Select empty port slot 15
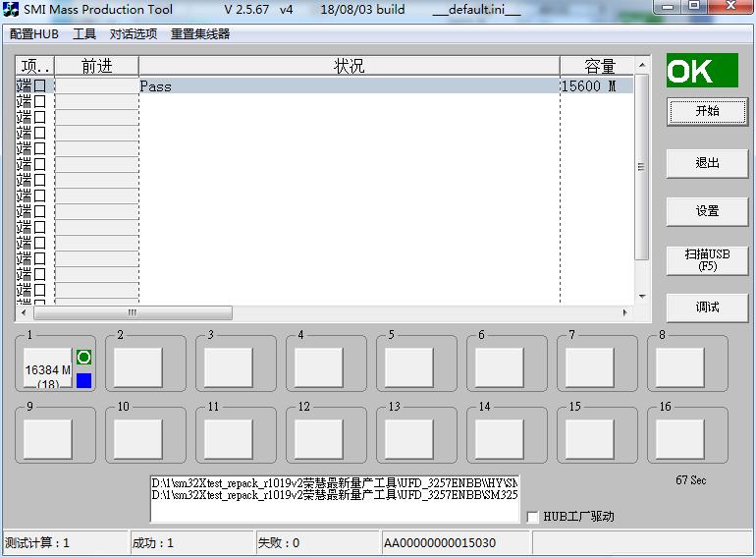This screenshot has width=756, height=558. pos(589,439)
